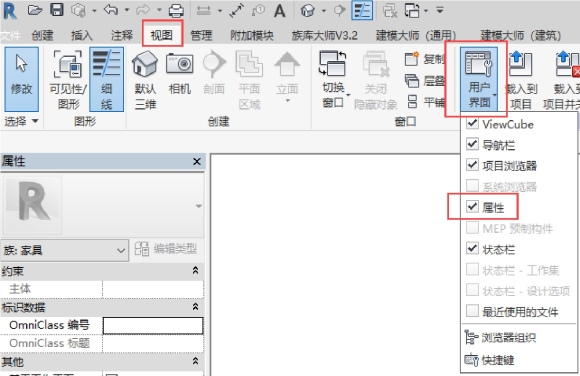Open Keyboard Shortcuts (快捷键) from menu
The image size is (580, 376).
(489, 360)
